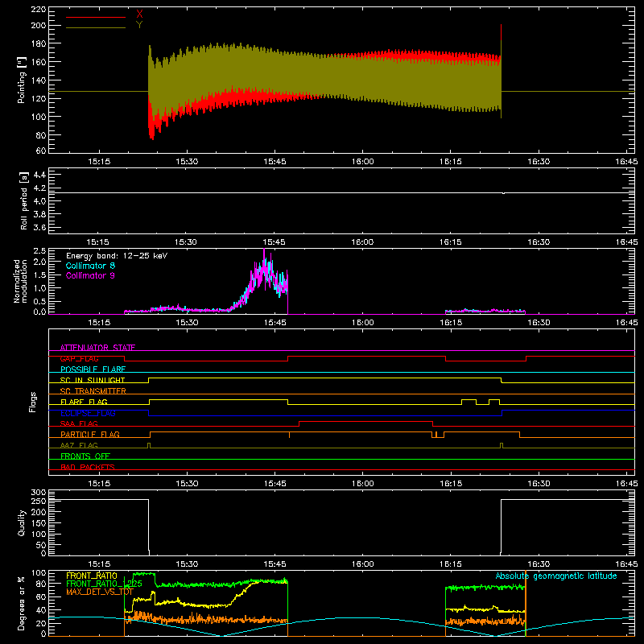The height and width of the screenshot is (644, 644).
Task: Click the '3.6' tick on Roll period axis
Action: pos(39,227)
